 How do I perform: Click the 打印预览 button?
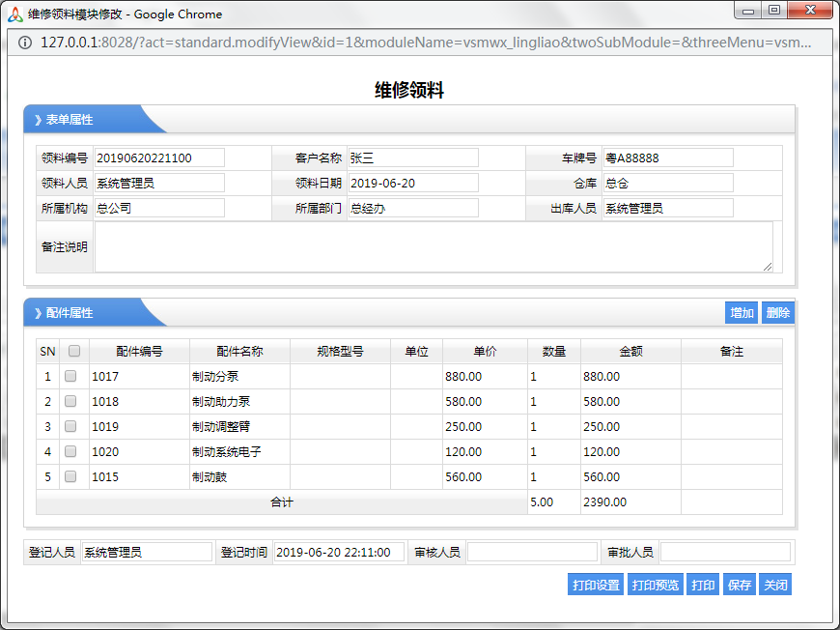tap(656, 585)
